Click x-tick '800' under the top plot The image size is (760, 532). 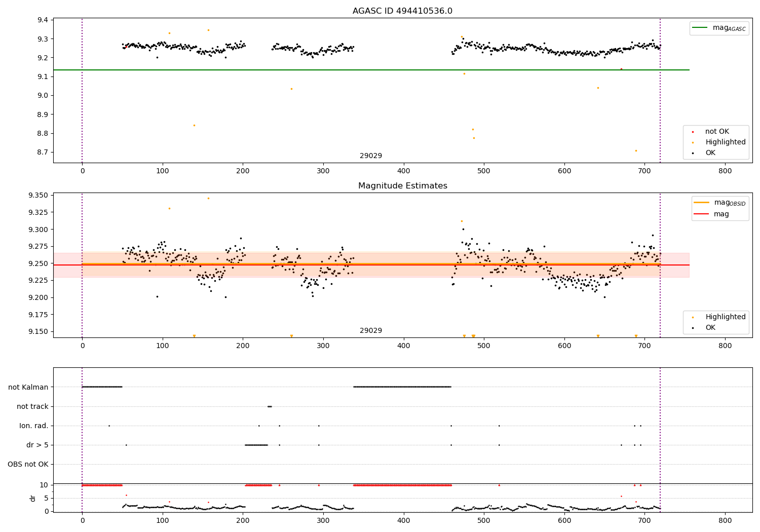[x=725, y=171]
